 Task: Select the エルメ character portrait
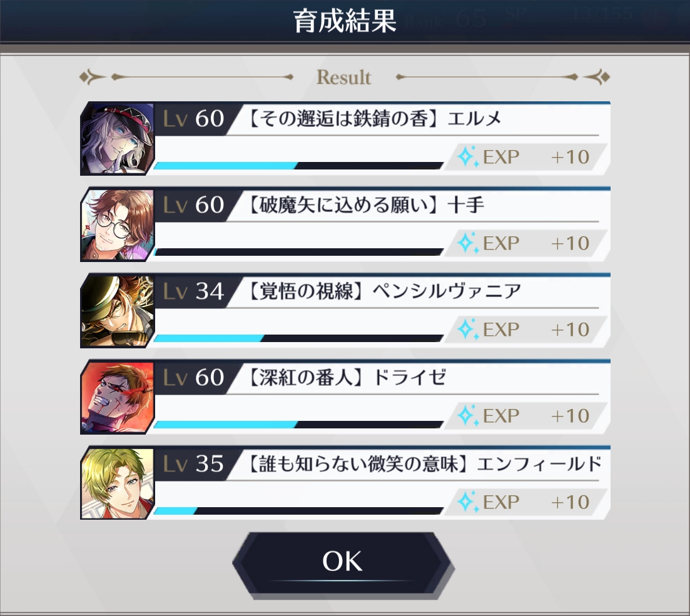(x=118, y=139)
